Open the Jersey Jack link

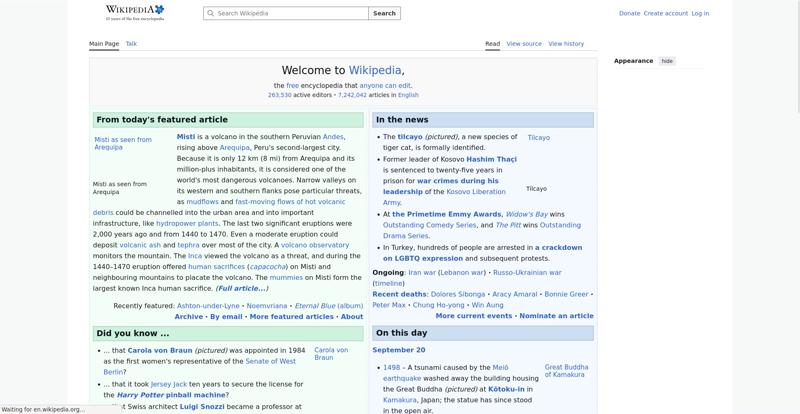tap(169, 384)
